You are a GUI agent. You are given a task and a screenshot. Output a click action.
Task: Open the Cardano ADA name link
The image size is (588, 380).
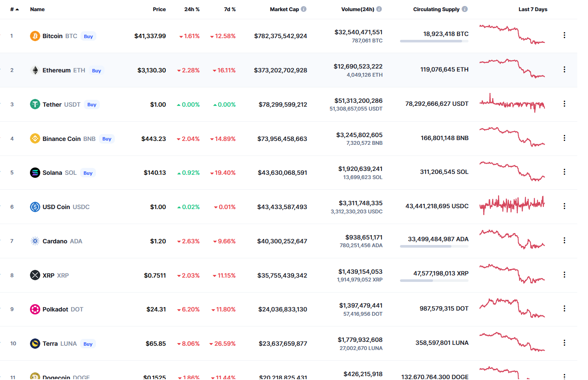pos(63,241)
